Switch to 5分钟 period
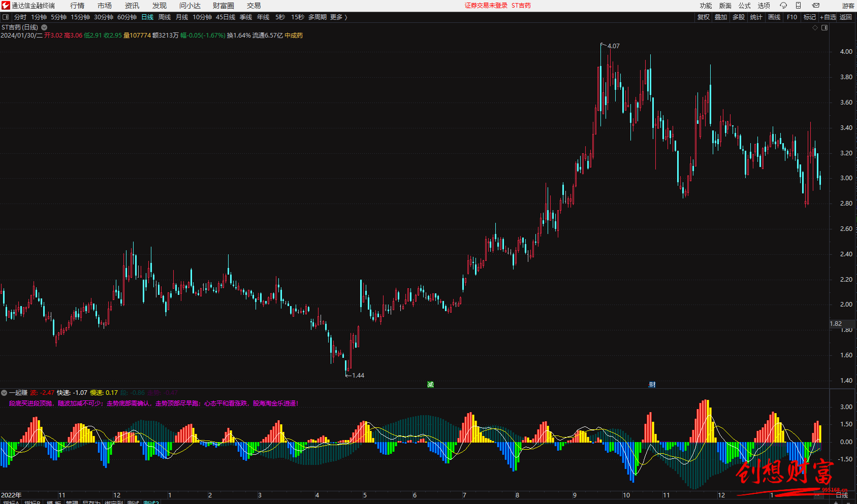Screen dimensions: 857x504 click(x=58, y=17)
